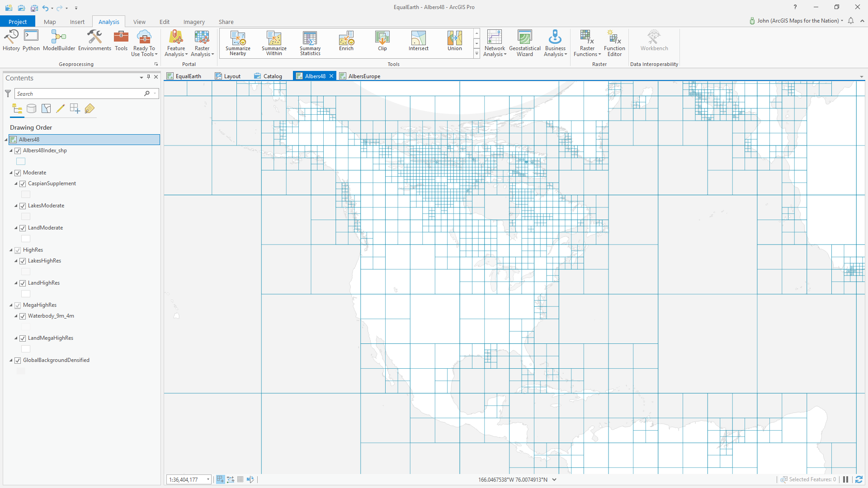Collapse the LandHighRes layer legend

point(16,283)
